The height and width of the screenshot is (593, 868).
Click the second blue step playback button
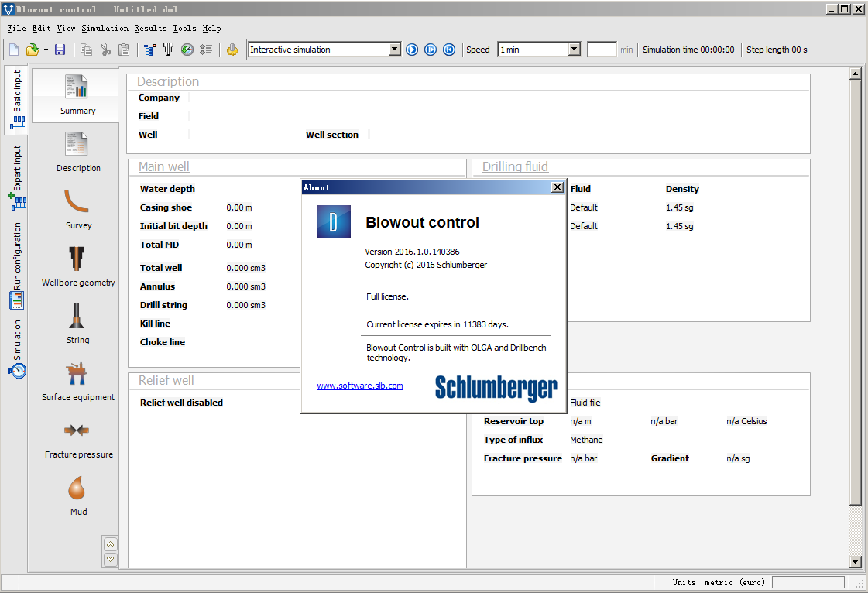pos(431,50)
